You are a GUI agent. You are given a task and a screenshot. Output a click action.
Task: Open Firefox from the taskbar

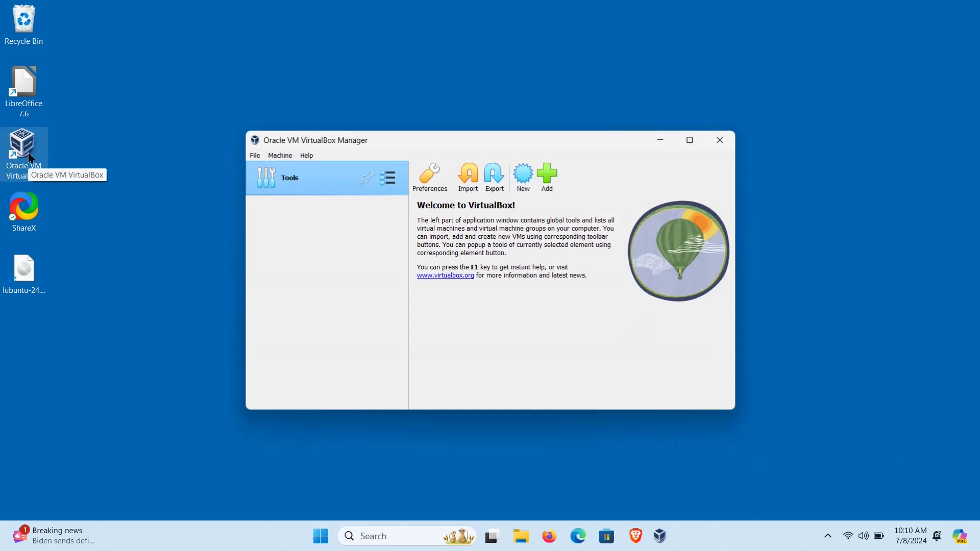pyautogui.click(x=549, y=536)
